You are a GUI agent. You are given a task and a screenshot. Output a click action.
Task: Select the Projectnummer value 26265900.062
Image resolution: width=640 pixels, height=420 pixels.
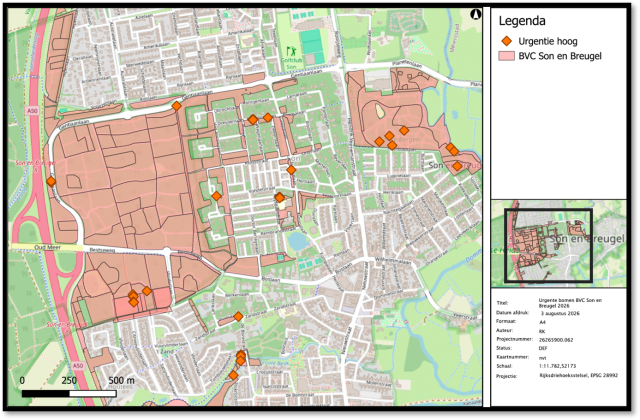point(556,340)
